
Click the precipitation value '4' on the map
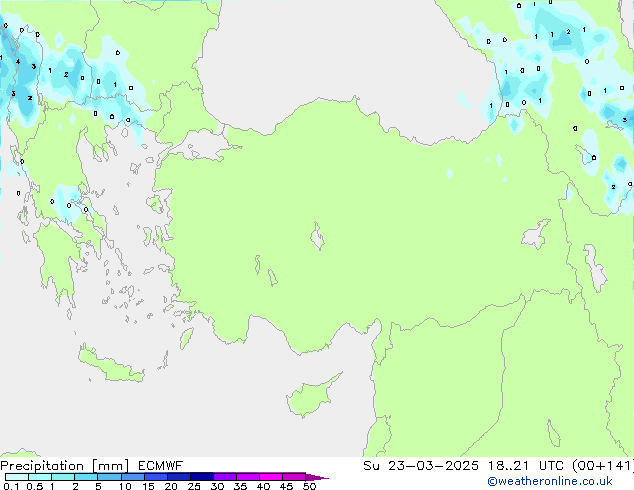[18, 61]
